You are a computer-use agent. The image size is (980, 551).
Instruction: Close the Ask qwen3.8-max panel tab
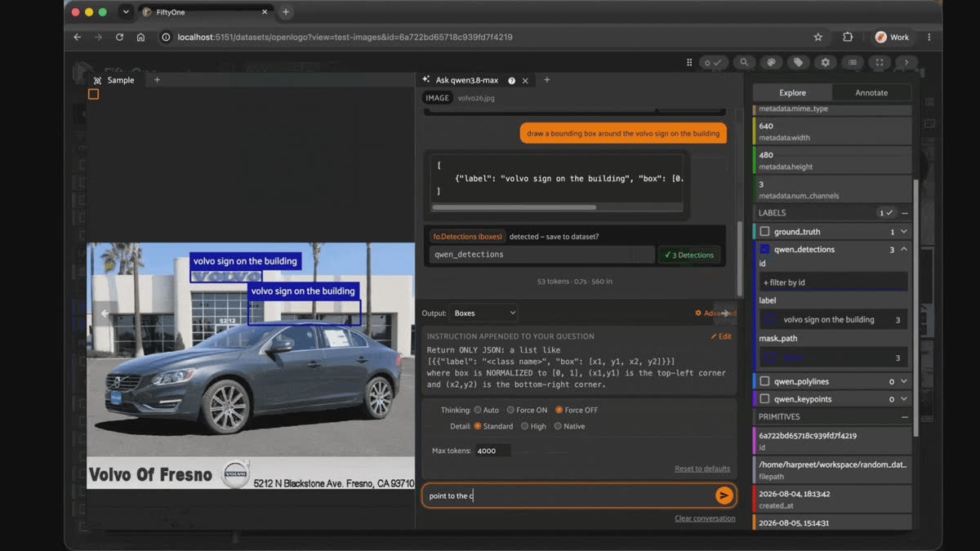point(525,81)
